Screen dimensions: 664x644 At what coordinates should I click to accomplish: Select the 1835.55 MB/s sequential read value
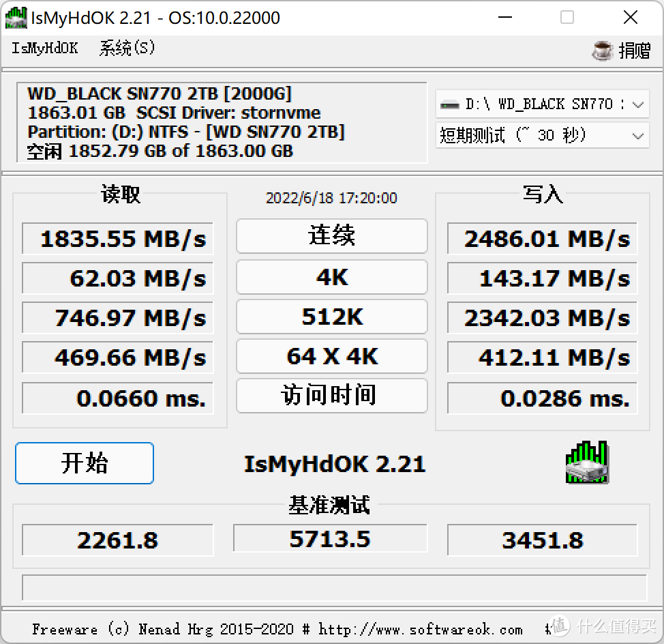tap(118, 239)
